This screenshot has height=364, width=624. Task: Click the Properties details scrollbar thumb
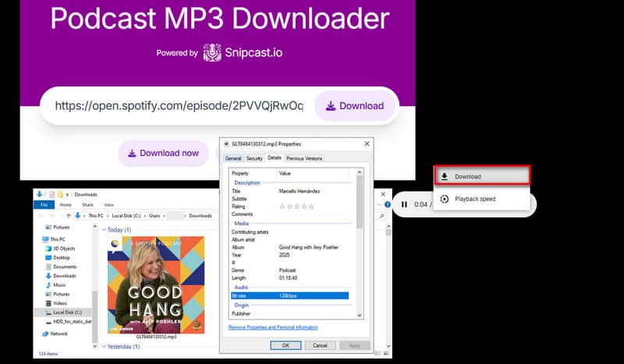pyautogui.click(x=360, y=202)
